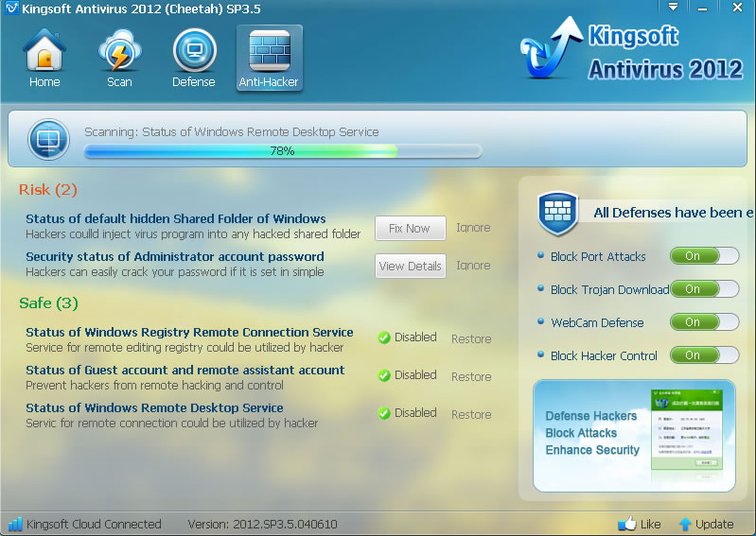
Task: Click the 'Safe (3)' section heading
Action: (48, 303)
